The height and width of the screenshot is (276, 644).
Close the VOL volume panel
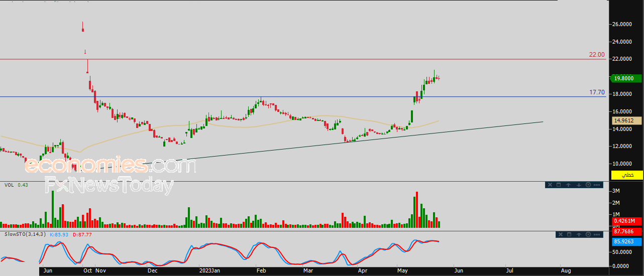pos(550,185)
